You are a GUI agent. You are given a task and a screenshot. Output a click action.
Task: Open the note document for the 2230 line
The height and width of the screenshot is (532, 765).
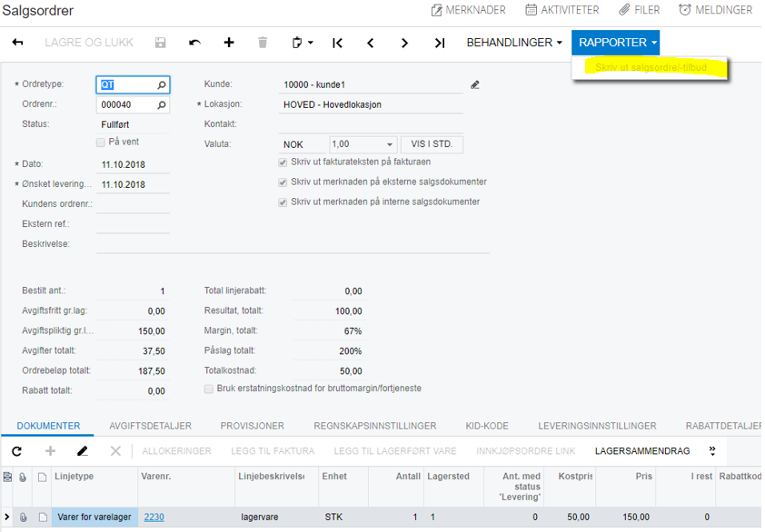43,517
